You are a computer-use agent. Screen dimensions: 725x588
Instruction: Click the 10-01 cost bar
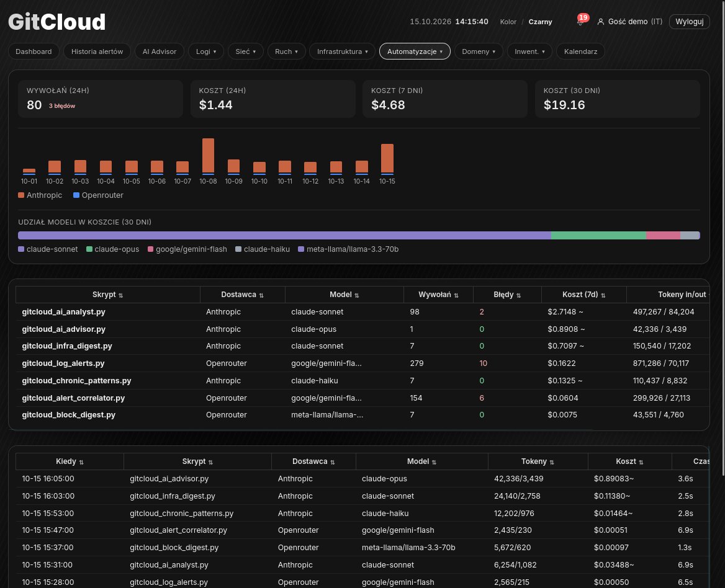[29, 172]
